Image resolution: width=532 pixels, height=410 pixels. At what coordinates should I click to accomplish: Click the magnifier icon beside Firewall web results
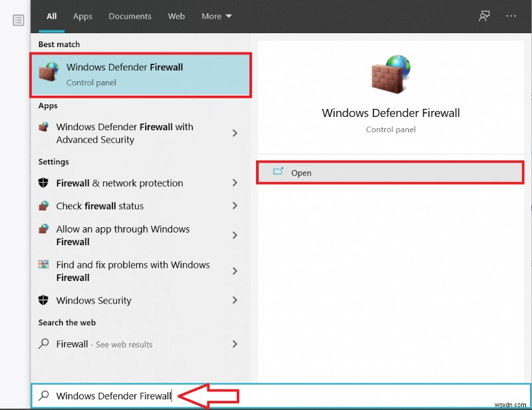click(43, 344)
